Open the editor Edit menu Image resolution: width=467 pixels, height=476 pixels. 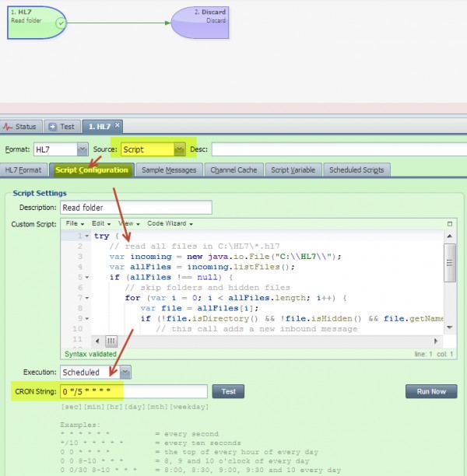101,223
